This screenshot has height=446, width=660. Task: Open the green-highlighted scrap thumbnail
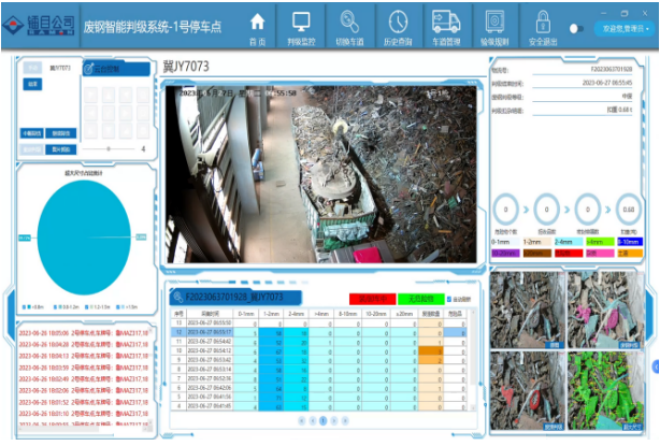(606, 390)
